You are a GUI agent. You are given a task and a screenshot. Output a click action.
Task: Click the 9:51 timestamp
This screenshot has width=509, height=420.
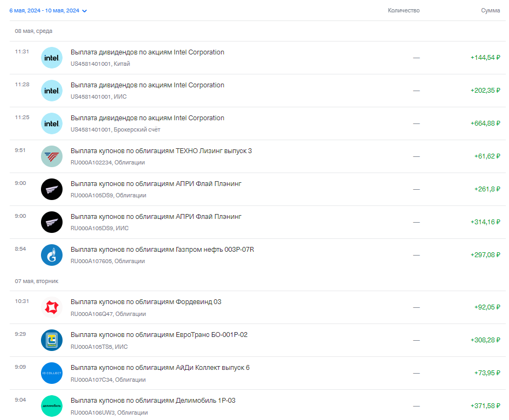click(20, 150)
